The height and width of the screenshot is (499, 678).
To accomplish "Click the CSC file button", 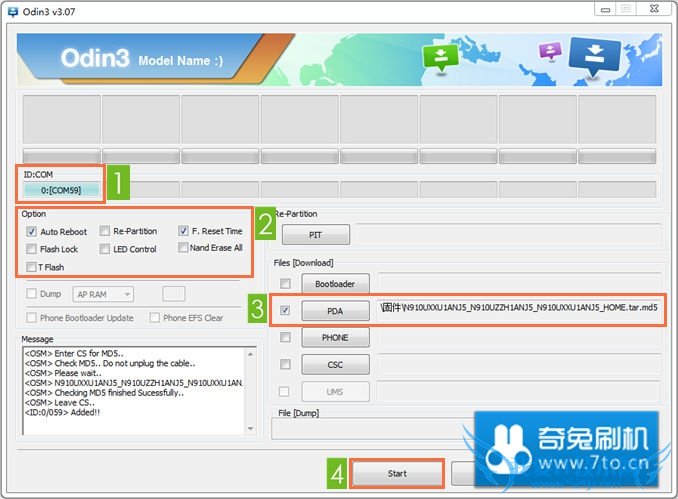I will point(336,365).
